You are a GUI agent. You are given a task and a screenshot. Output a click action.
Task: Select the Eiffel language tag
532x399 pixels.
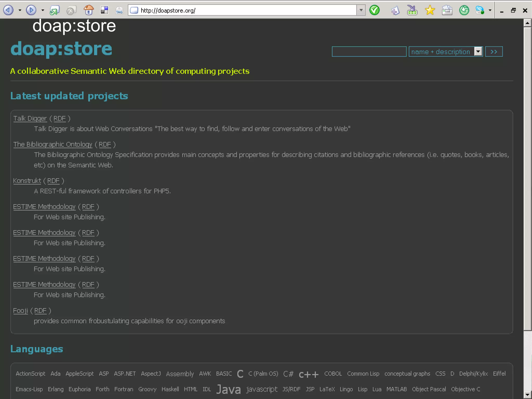point(499,374)
